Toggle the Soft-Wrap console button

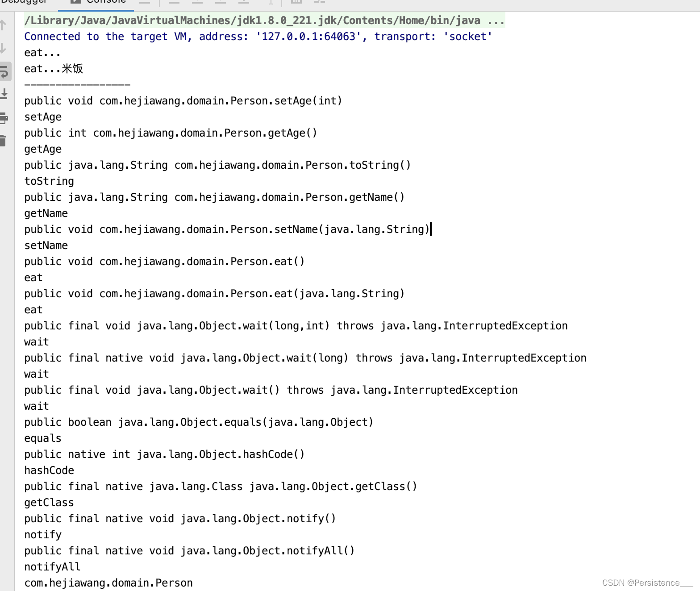coord(4,71)
